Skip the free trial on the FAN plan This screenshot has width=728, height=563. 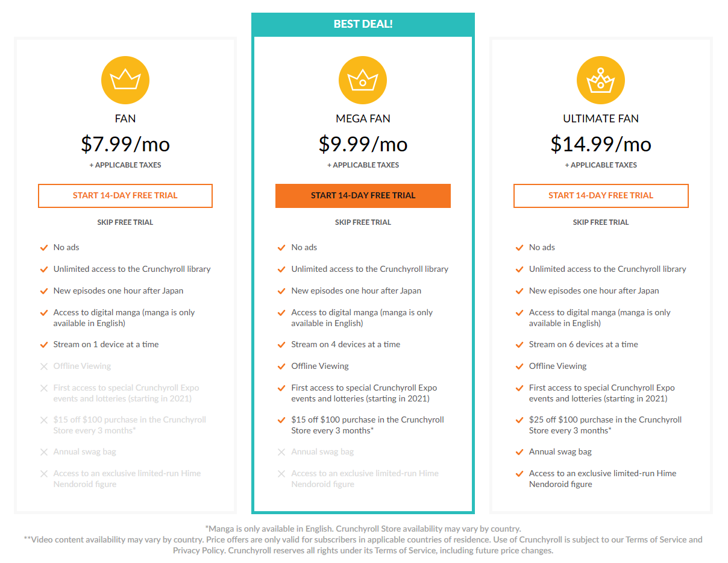125,222
